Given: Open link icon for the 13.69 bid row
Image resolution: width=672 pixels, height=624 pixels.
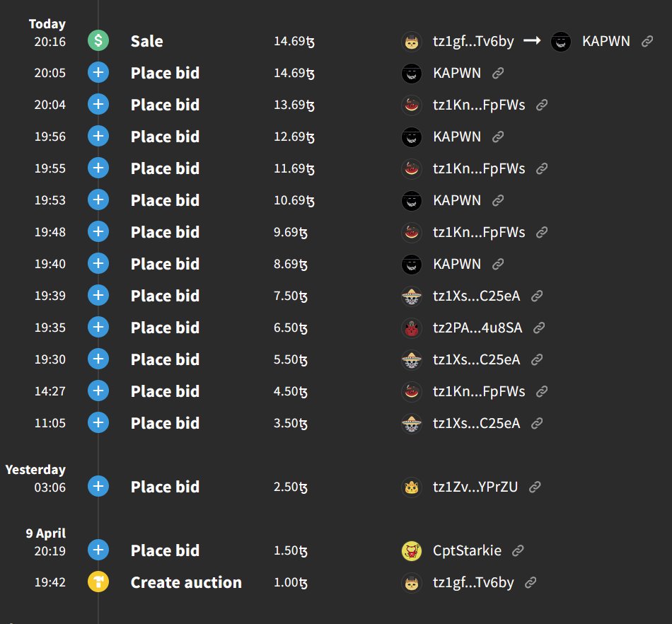Looking at the screenshot, I should [x=542, y=105].
